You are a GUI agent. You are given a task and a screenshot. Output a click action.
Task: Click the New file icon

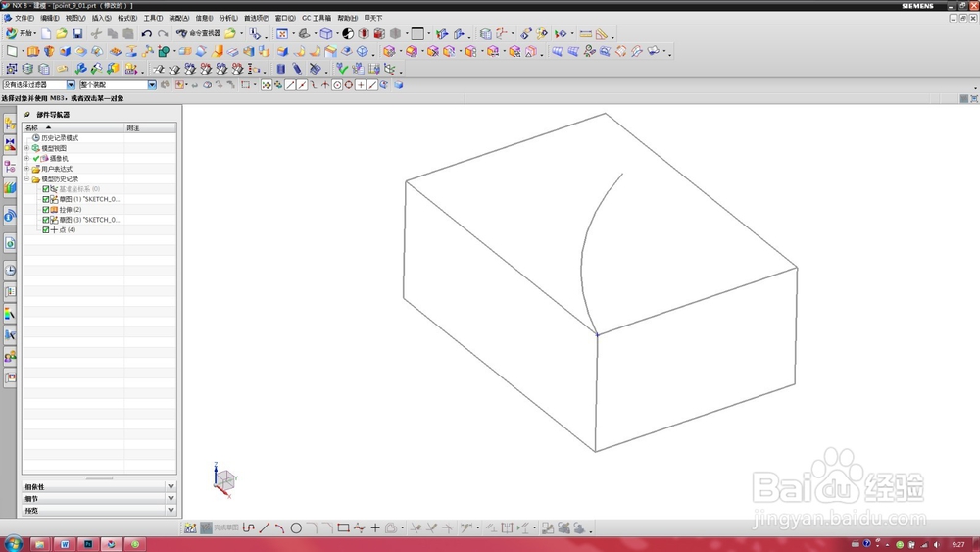pos(46,33)
